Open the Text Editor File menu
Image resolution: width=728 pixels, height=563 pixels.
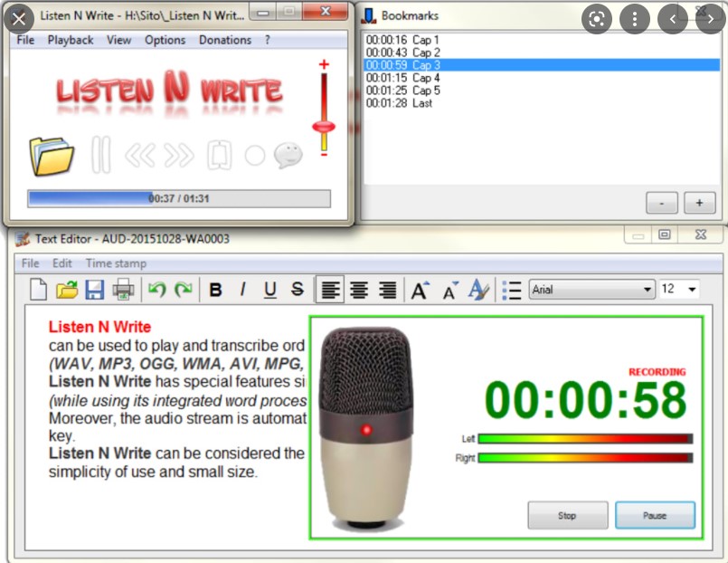click(x=30, y=263)
